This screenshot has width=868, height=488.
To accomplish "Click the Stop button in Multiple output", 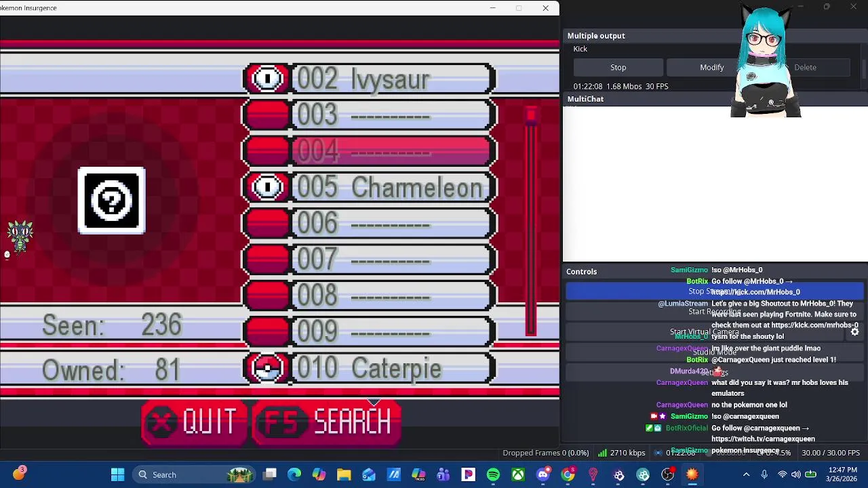I will pos(618,67).
